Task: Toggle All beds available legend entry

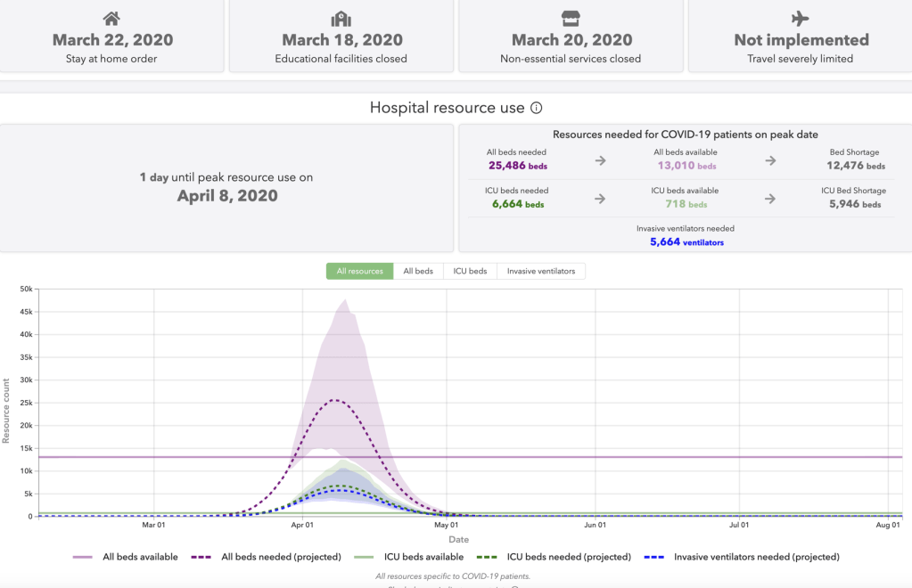Action: point(140,557)
